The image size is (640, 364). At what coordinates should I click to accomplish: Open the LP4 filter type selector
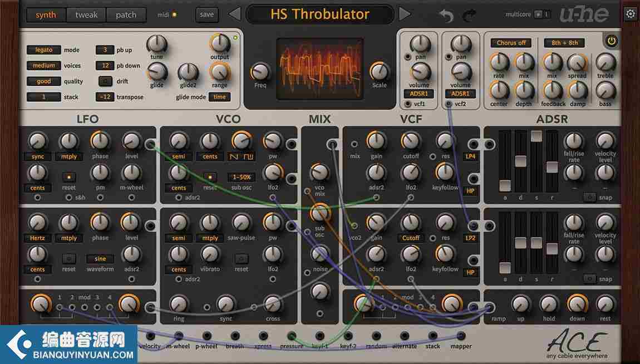pyautogui.click(x=471, y=156)
